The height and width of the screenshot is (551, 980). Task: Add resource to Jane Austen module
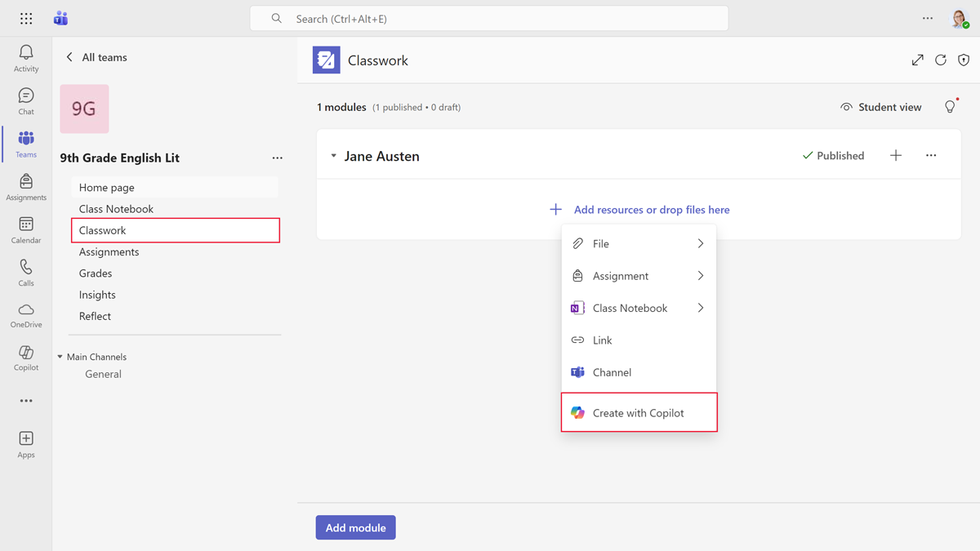(896, 155)
